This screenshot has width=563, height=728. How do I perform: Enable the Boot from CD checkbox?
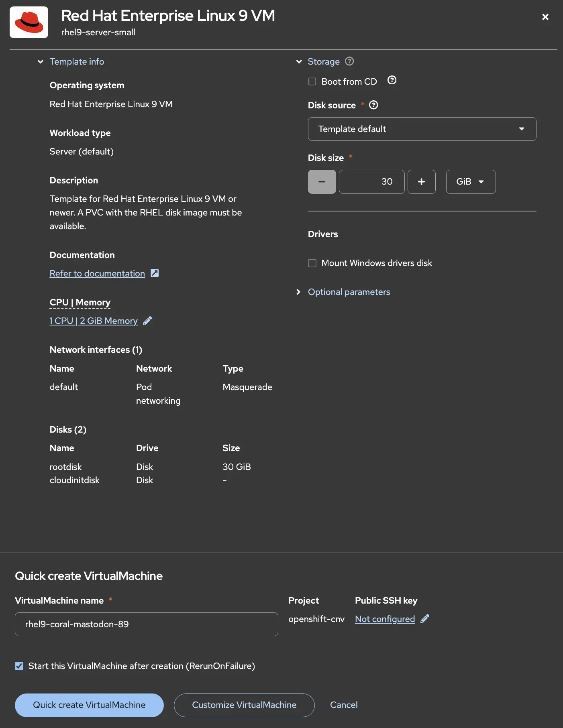pos(312,81)
